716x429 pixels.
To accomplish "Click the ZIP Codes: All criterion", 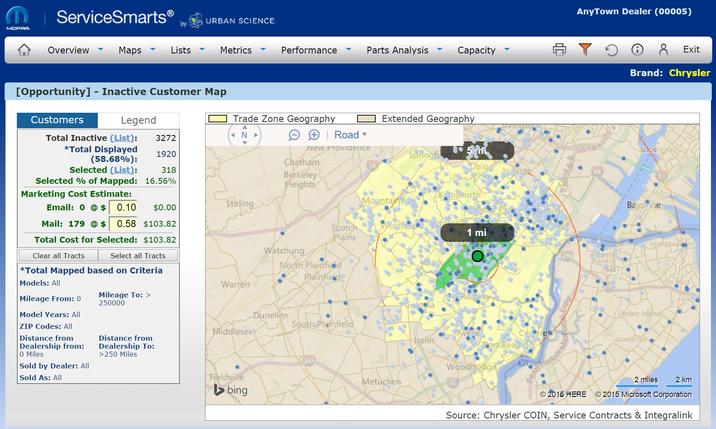I will point(46,327).
